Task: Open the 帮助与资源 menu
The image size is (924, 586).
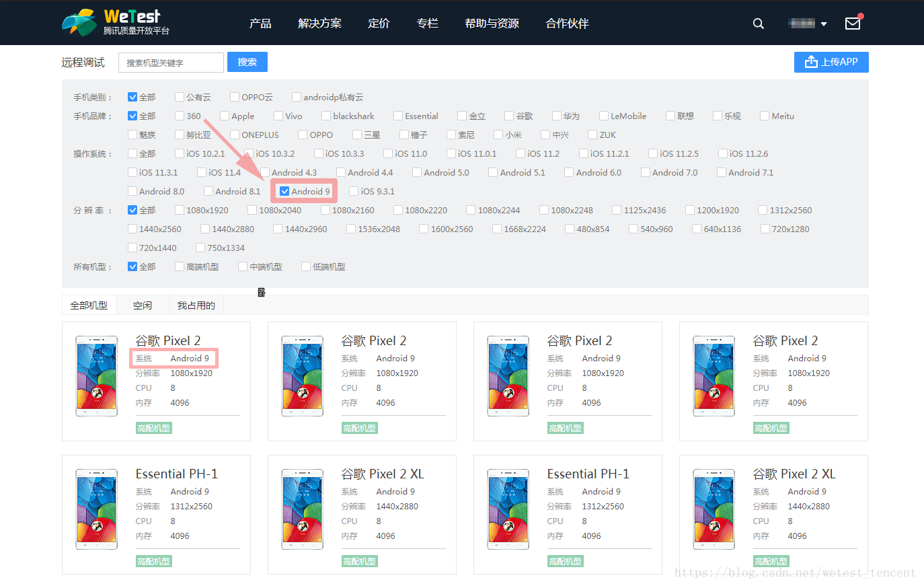Action: pyautogui.click(x=492, y=23)
